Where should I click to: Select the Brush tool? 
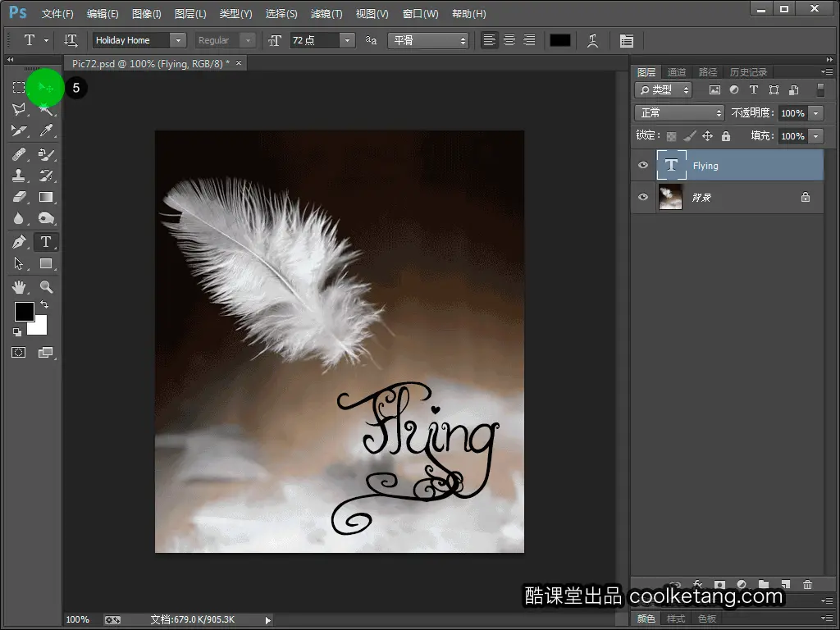46,154
